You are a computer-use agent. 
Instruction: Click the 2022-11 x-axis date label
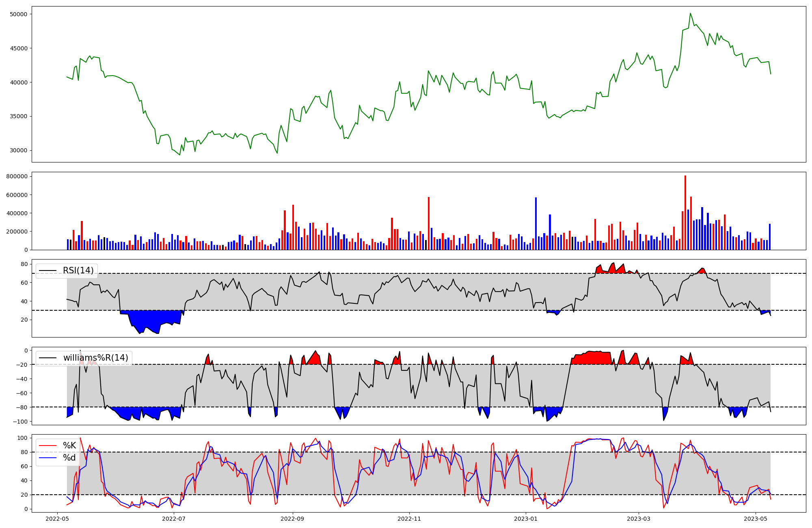(409, 519)
